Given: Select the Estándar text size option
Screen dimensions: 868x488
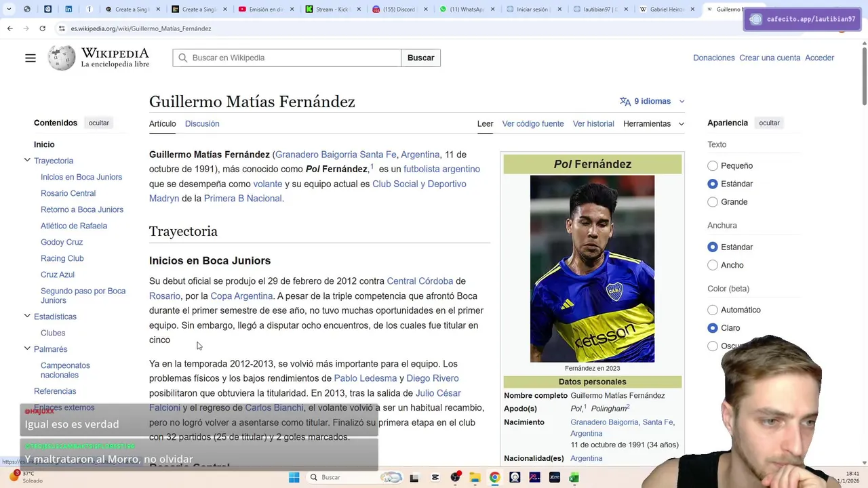Looking at the screenshot, I should pyautogui.click(x=712, y=184).
